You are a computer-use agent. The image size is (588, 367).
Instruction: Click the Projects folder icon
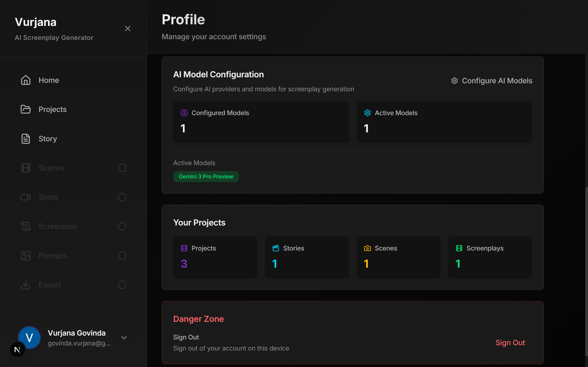25,109
